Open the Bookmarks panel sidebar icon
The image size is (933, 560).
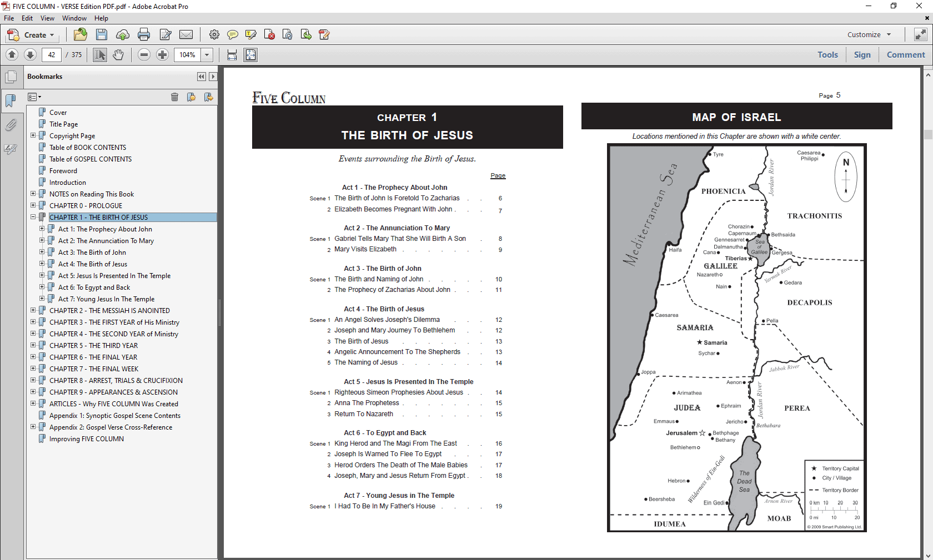pyautogui.click(x=11, y=100)
